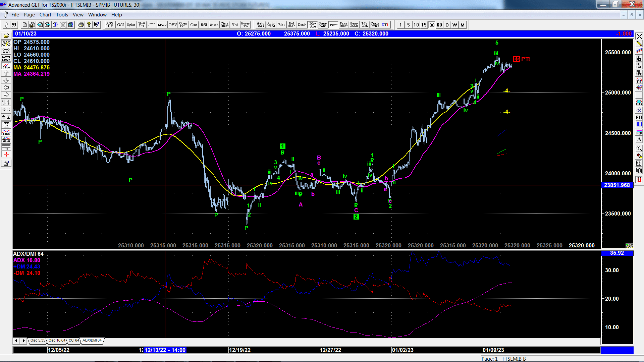
Task: Click the Stochastic study button
Action: point(214,25)
